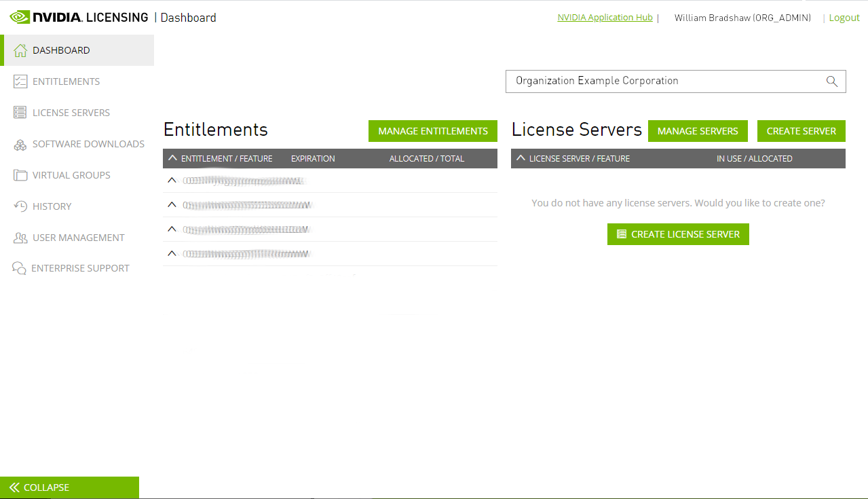Click the Enterprise Support chat icon
Screen dimensions: 868x499
(x=19, y=268)
